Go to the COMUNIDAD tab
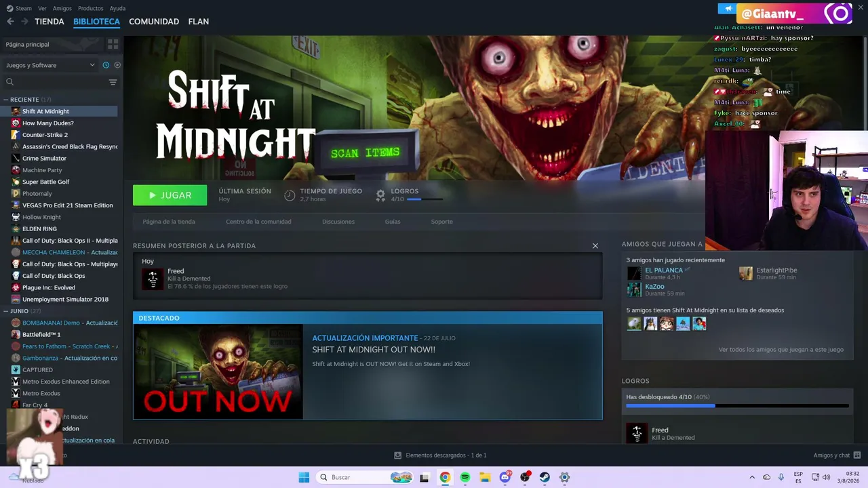The height and width of the screenshot is (488, 868). click(x=154, y=22)
